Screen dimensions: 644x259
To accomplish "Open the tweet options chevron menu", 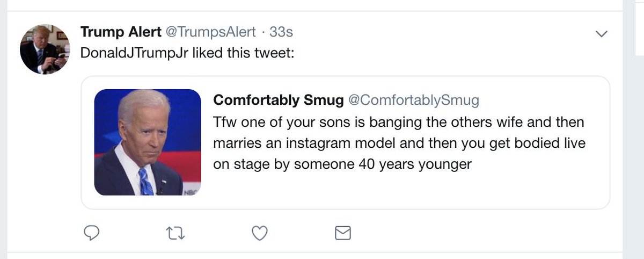I will coord(602,34).
